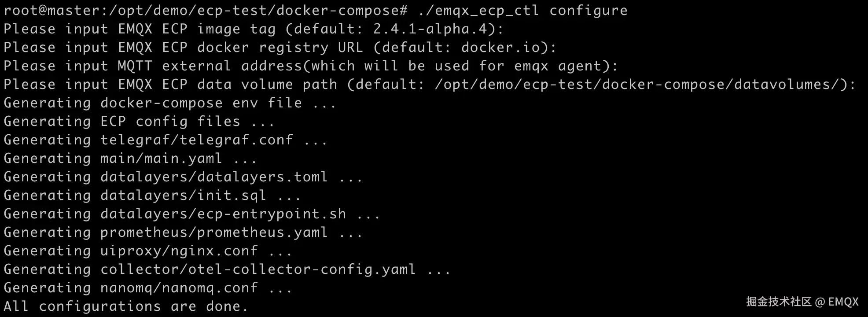
Task: Click the uiproxy/nginx.conf text
Action: click(x=179, y=251)
